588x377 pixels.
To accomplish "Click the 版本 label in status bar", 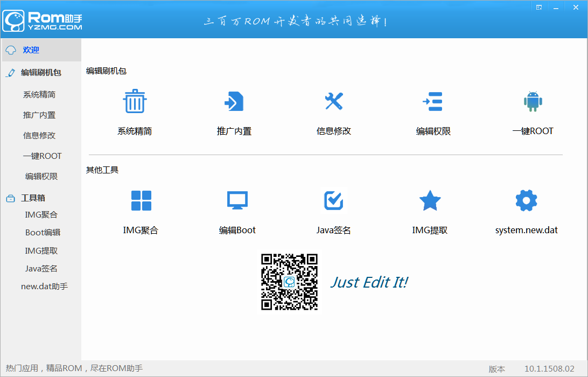I will coord(497,369).
